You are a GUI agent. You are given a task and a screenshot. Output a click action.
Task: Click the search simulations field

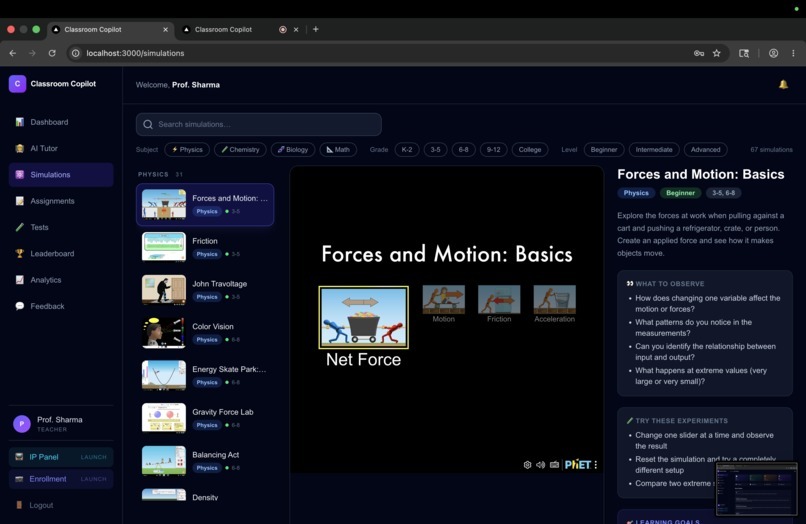pos(259,124)
